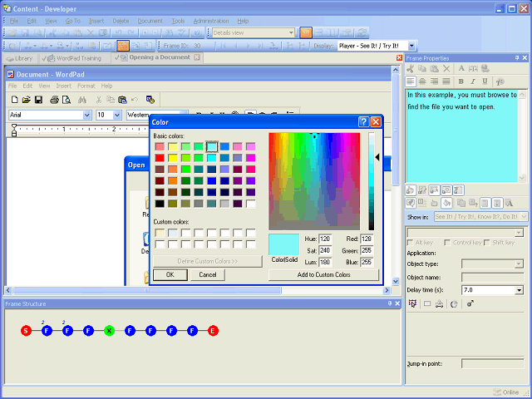Image resolution: width=532 pixels, height=399 pixels.
Task: Toggle Bold in Frame Properties text toolbar
Action: pyautogui.click(x=461, y=81)
